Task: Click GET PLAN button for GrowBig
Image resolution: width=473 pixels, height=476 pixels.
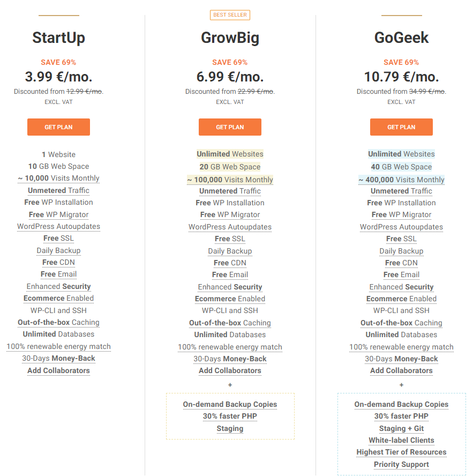Action: pyautogui.click(x=230, y=127)
